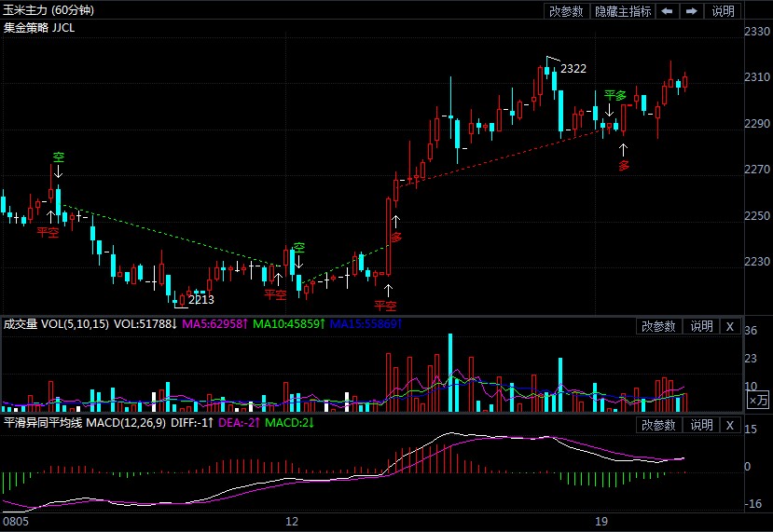
Task: Click the 玉米主力 (60分钟) title
Action: (x=48, y=10)
